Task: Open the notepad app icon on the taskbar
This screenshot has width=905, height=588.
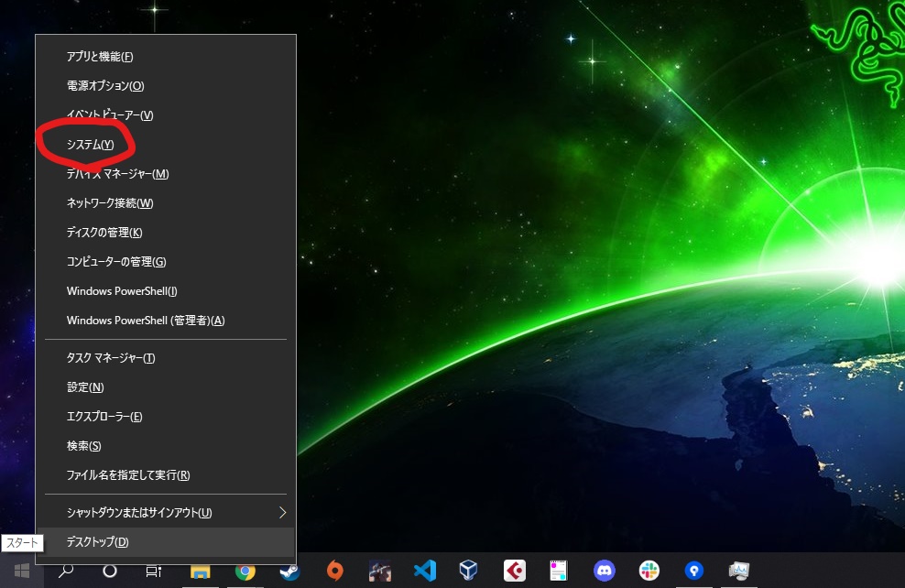Action: (x=559, y=571)
